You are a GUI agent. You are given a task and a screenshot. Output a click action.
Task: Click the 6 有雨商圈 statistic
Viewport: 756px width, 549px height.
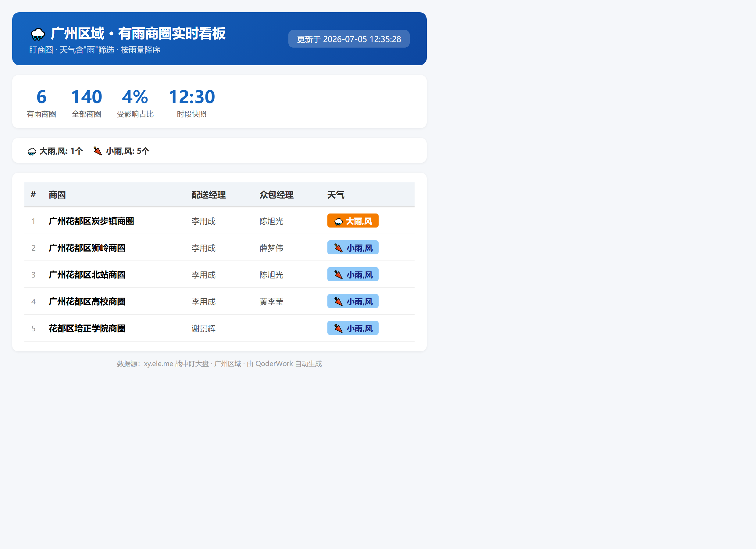pos(41,103)
